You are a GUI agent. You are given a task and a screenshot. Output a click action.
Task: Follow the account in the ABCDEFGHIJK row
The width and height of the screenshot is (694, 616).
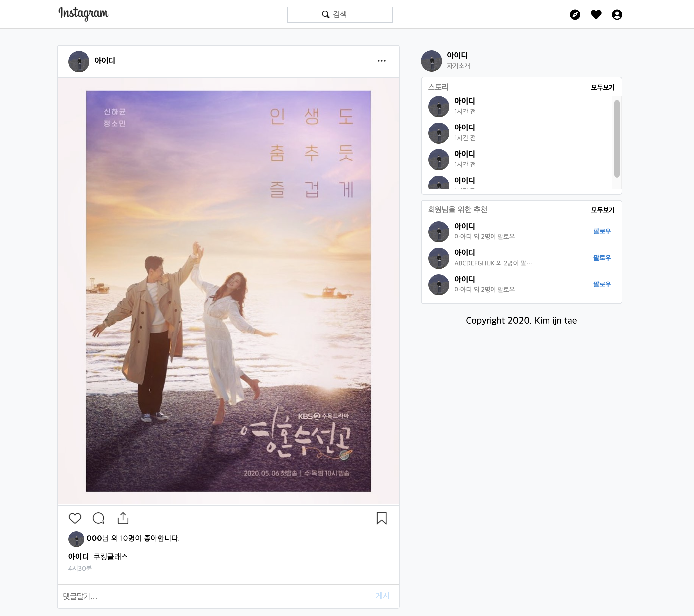click(x=602, y=258)
